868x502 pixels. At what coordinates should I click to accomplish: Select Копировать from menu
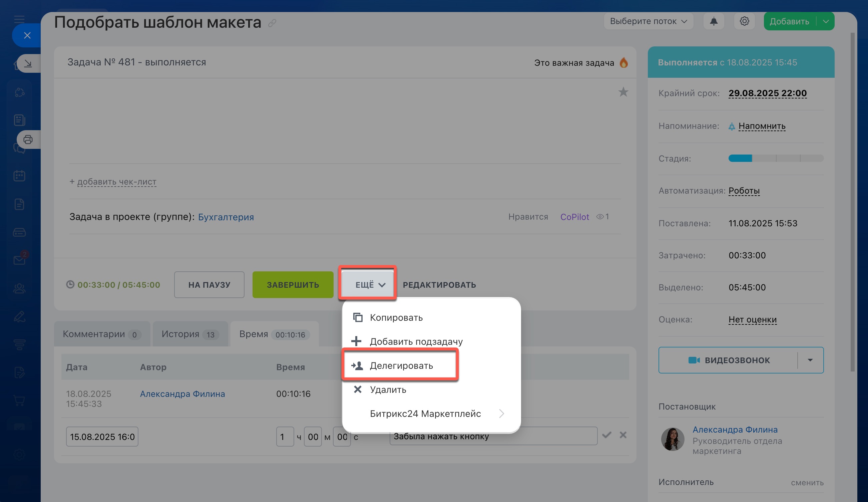(431, 317)
